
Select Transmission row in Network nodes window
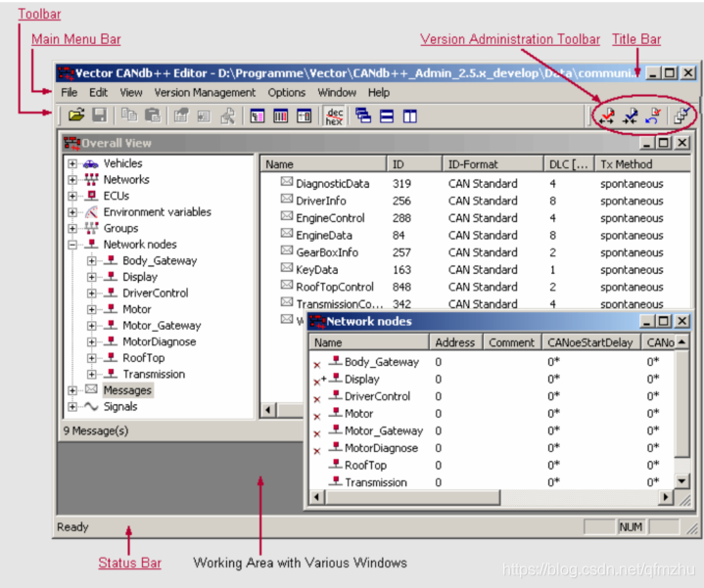(x=493, y=482)
